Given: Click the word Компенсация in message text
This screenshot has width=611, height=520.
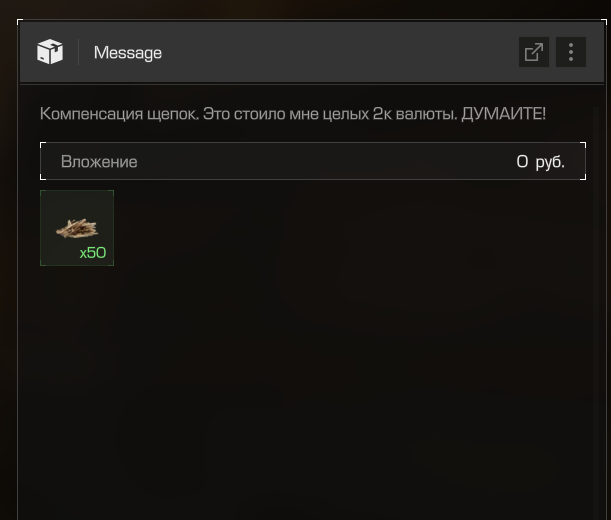Looking at the screenshot, I should (x=92, y=114).
